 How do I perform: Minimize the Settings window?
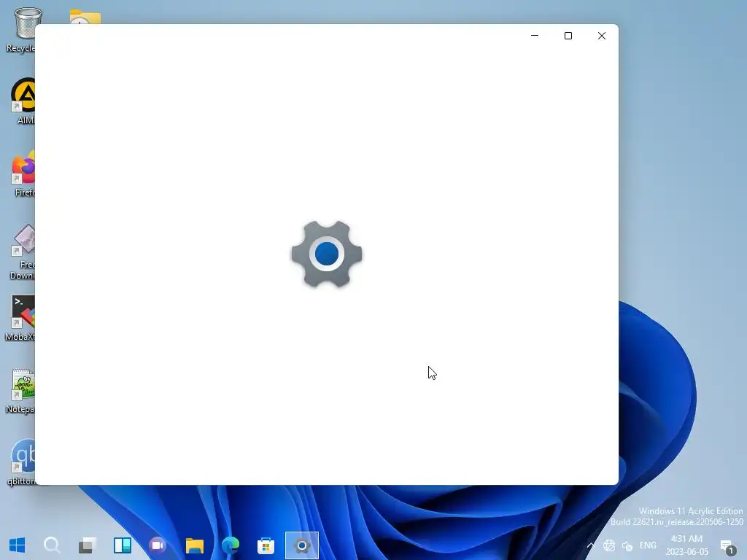point(535,36)
